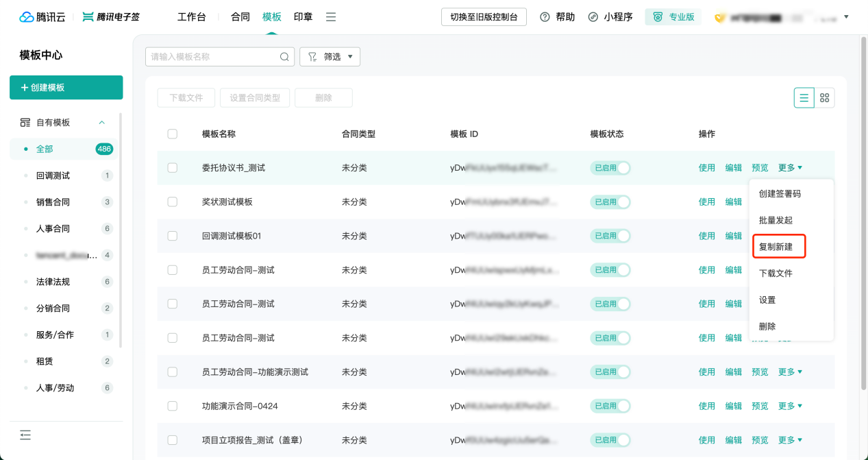868x460 pixels.
Task: Open the 合同 tab in top navigation
Action: tap(240, 17)
